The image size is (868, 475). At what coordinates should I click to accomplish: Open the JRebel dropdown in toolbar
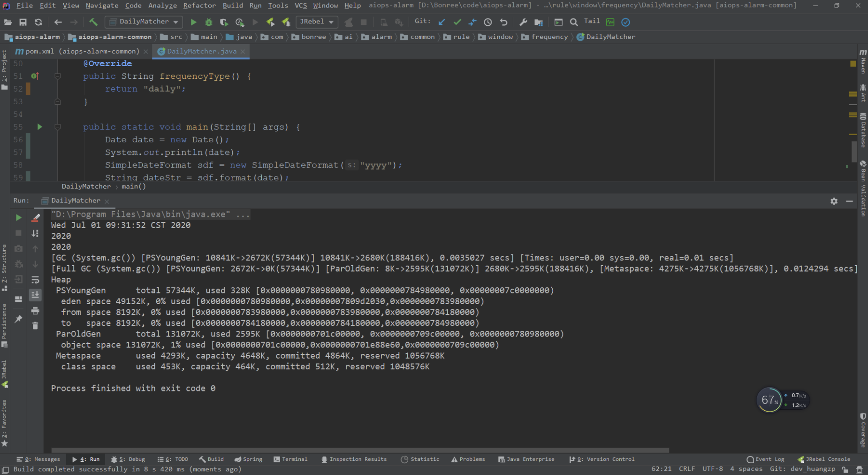317,22
